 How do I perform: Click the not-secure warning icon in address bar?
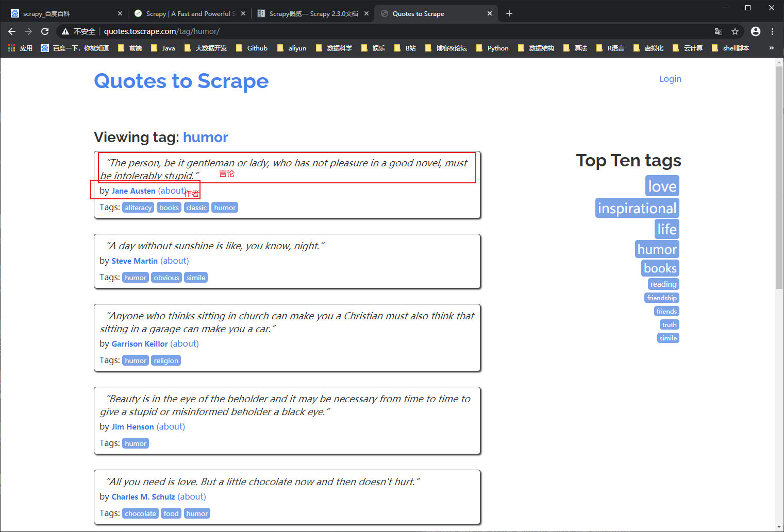[x=65, y=31]
